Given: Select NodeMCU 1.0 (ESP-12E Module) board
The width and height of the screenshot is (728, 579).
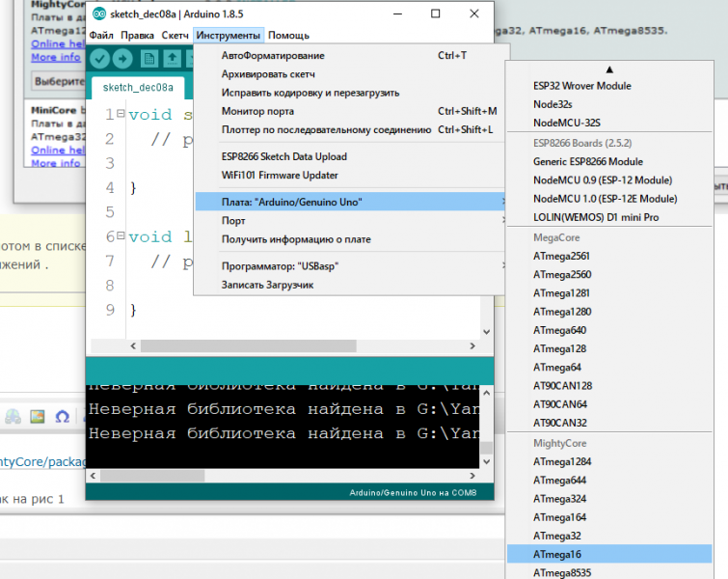Looking at the screenshot, I should point(609,199).
